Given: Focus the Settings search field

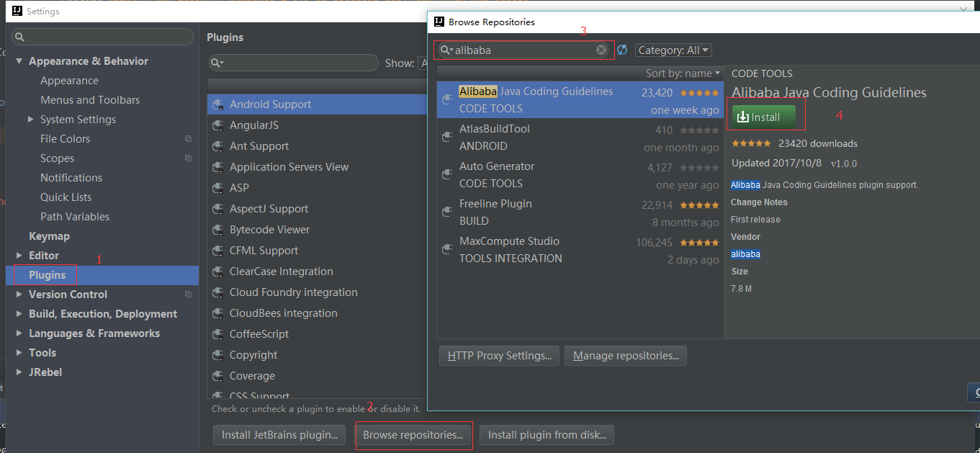Looking at the screenshot, I should click(x=103, y=37).
